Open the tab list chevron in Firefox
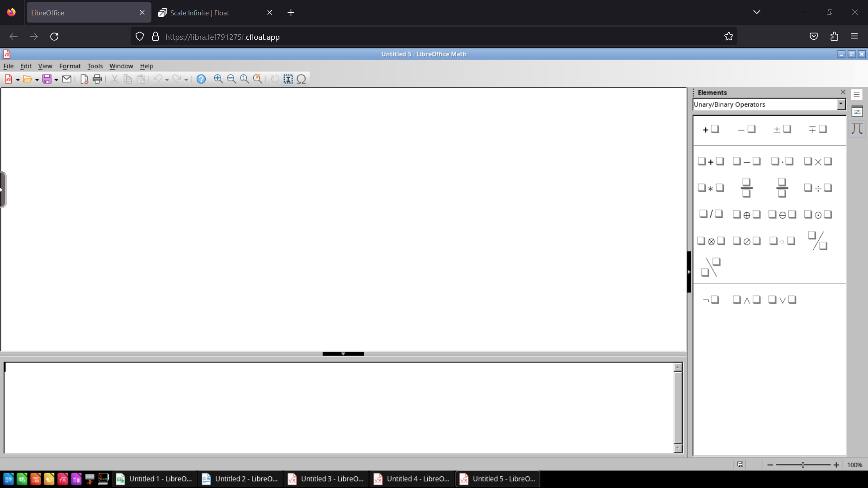This screenshot has height=488, width=868. click(757, 12)
